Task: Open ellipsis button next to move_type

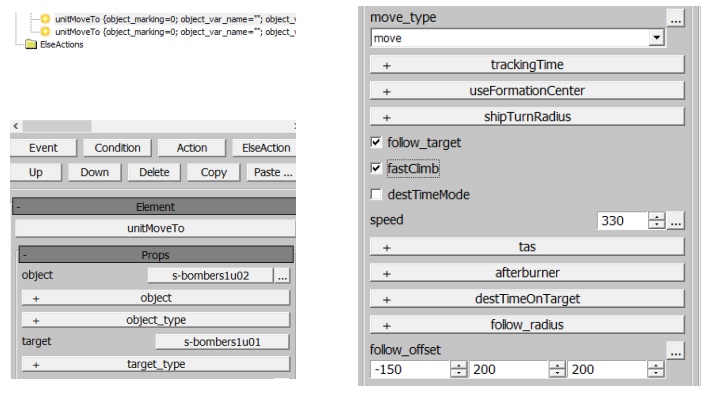Action: [x=676, y=18]
